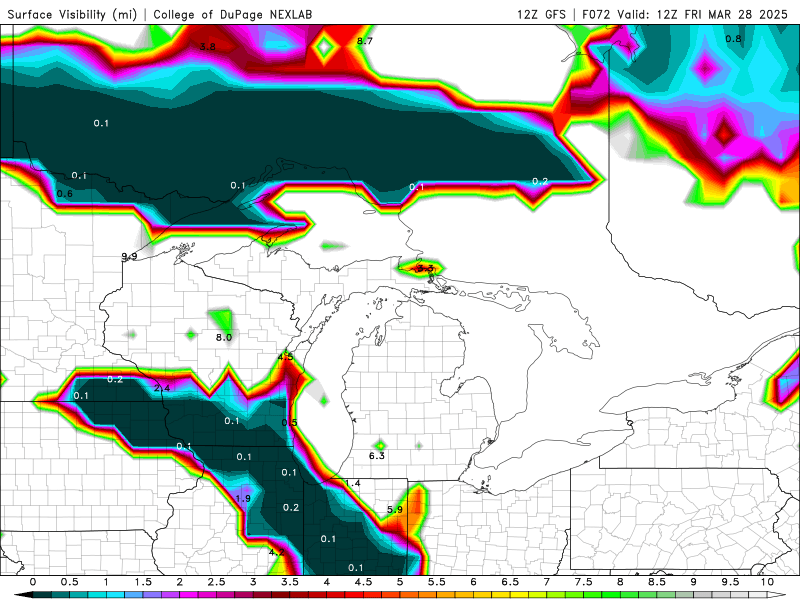Select the 1.9 visibility value on the map
The image size is (800, 600).
(x=243, y=498)
